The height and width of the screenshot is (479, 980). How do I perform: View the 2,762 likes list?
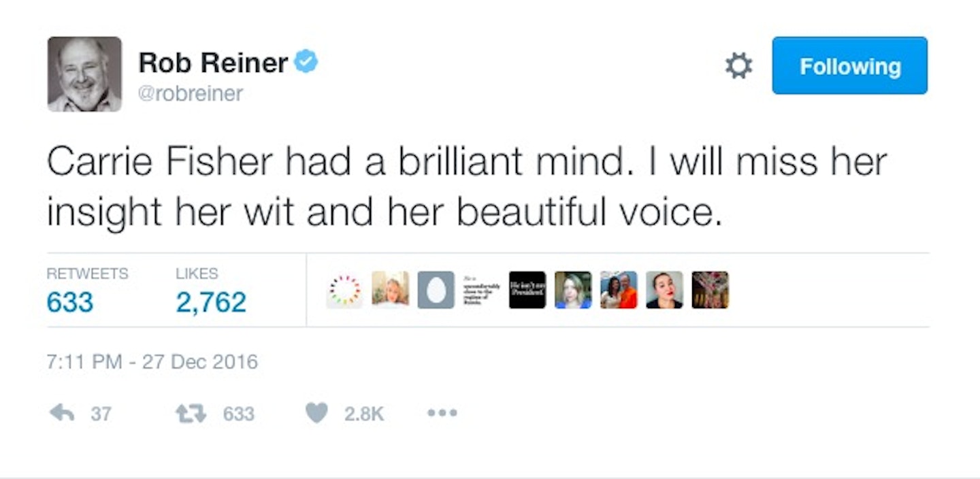210,301
